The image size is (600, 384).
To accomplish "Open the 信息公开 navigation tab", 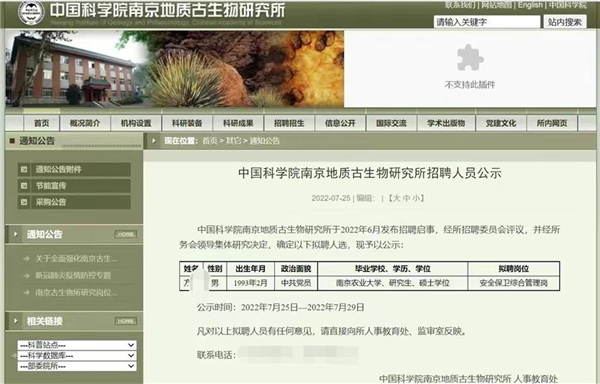I will point(340,123).
